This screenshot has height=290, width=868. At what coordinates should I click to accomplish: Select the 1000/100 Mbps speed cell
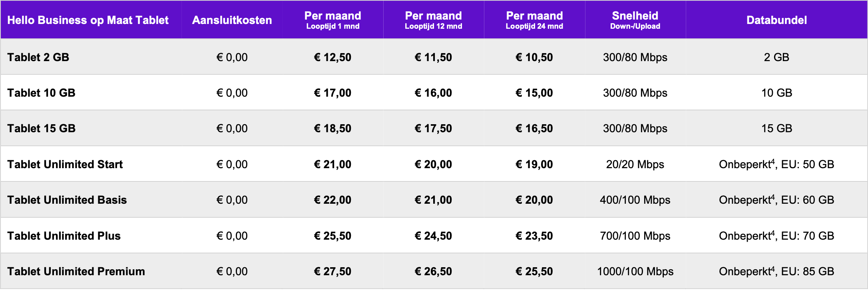635,271
